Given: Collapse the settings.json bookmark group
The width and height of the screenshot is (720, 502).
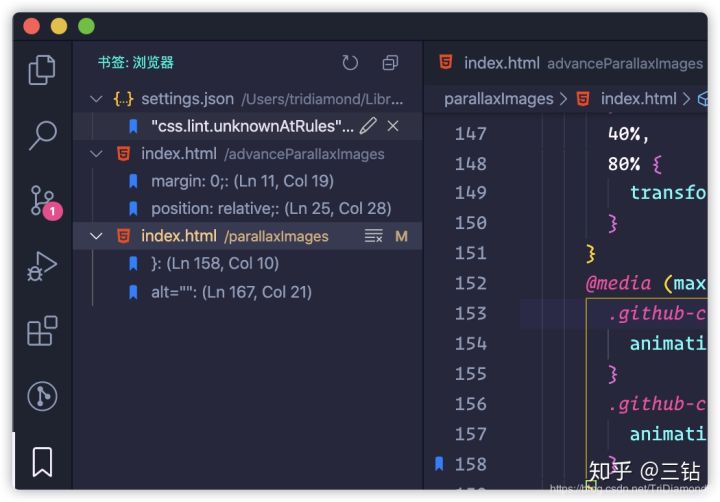Looking at the screenshot, I should click(96, 99).
